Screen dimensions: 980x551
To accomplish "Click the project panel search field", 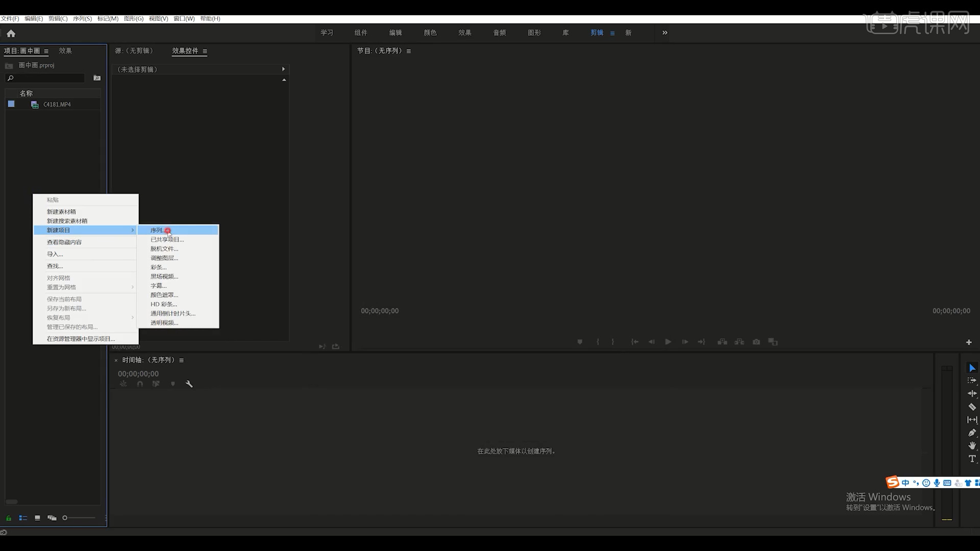I will point(45,78).
